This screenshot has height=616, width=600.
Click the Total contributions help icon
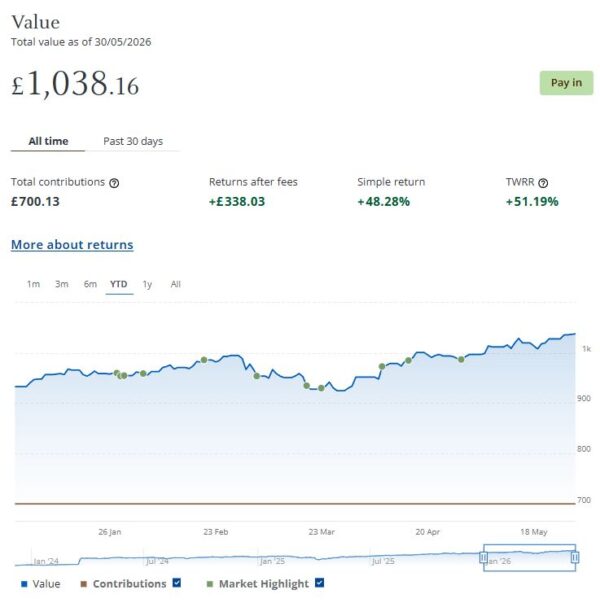click(114, 183)
